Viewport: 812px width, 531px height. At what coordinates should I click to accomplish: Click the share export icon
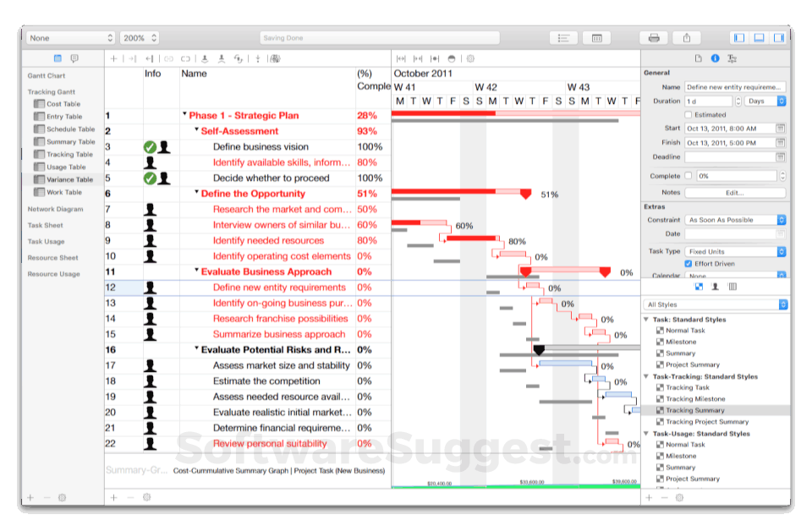[x=687, y=38]
